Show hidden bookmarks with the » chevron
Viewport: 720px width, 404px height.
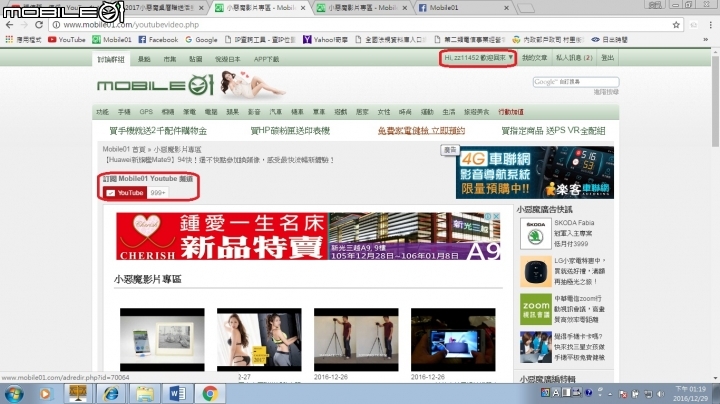705,39
